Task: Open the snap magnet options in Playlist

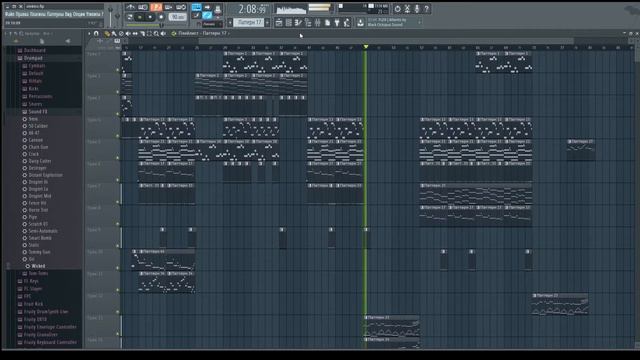Action: [96, 33]
